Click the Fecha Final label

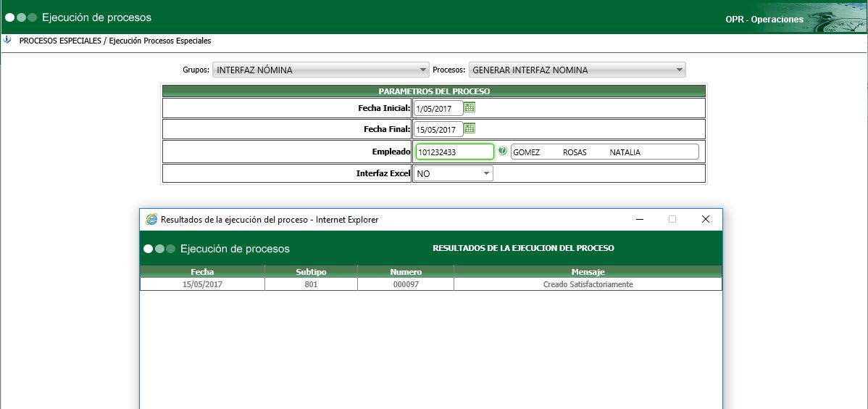coord(387,129)
